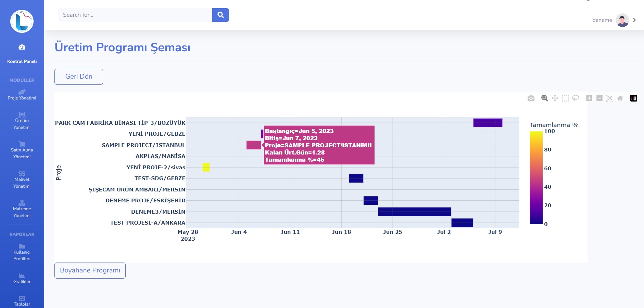
Task: Open Grafikler in the sidebar
Action: 22,278
